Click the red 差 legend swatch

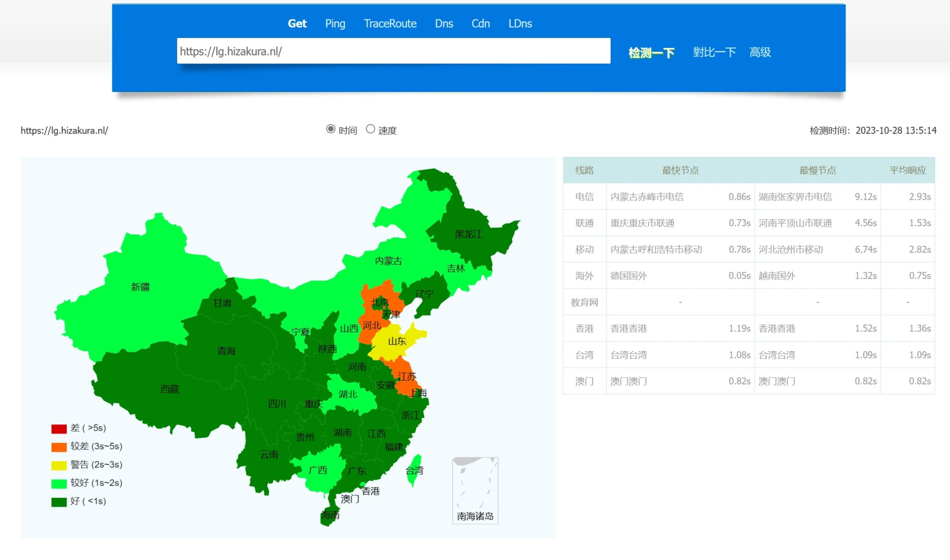pos(59,428)
